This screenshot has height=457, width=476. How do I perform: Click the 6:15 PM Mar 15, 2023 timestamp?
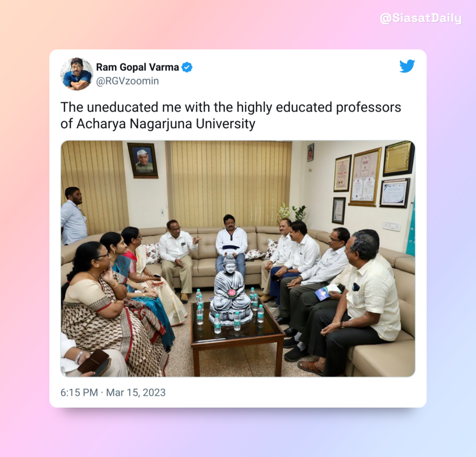(x=113, y=392)
